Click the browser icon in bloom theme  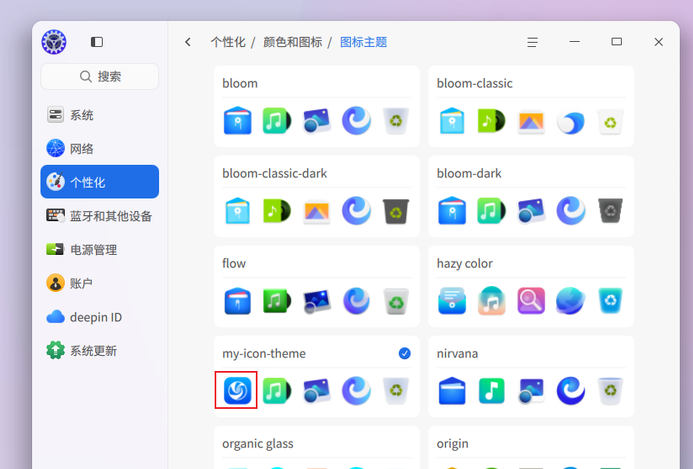click(356, 120)
